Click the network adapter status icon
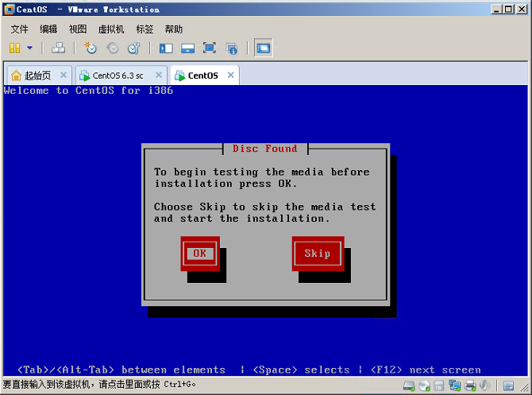This screenshot has height=395, width=532. pyautogui.click(x=455, y=385)
